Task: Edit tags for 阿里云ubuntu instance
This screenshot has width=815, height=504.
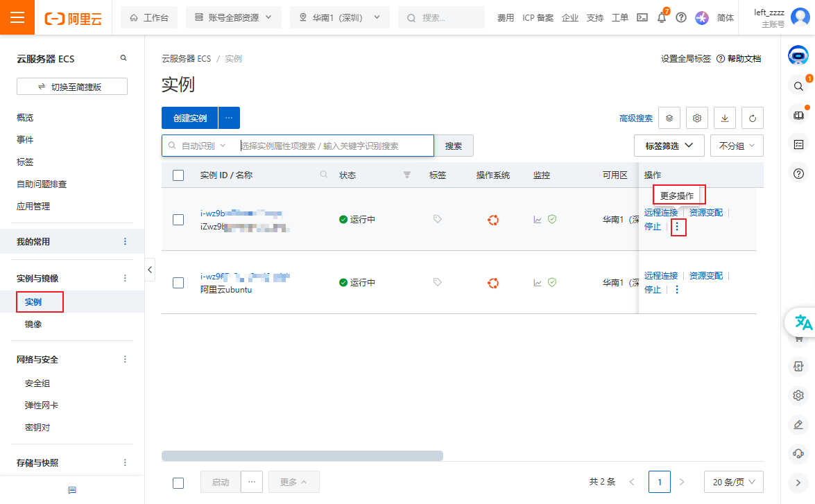Action: point(438,282)
